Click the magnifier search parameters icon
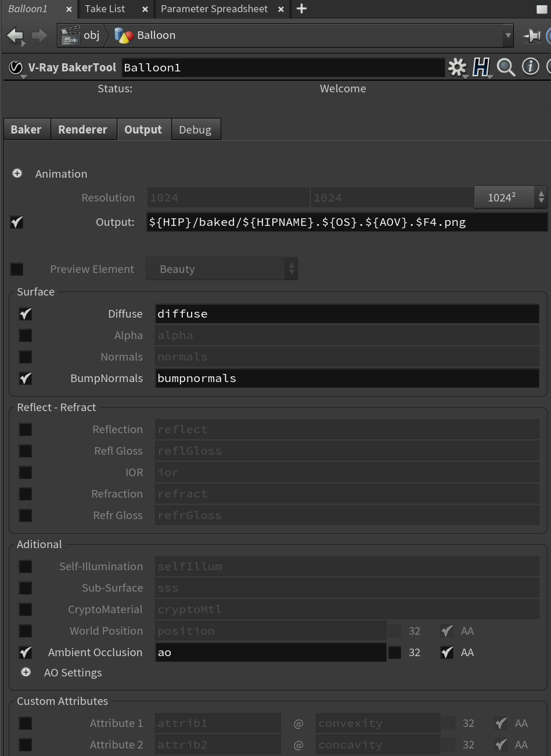The image size is (551, 756). click(506, 67)
